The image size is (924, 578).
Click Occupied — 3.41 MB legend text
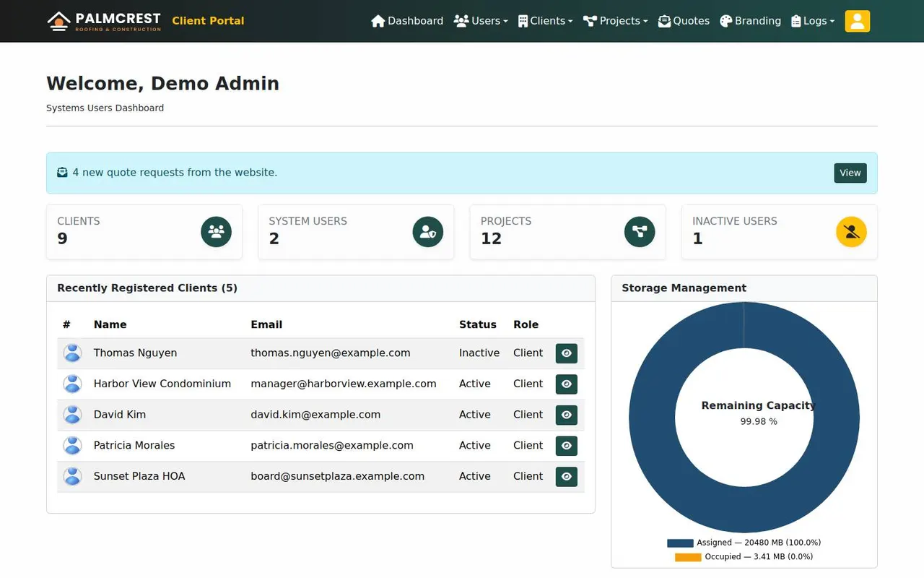point(759,557)
